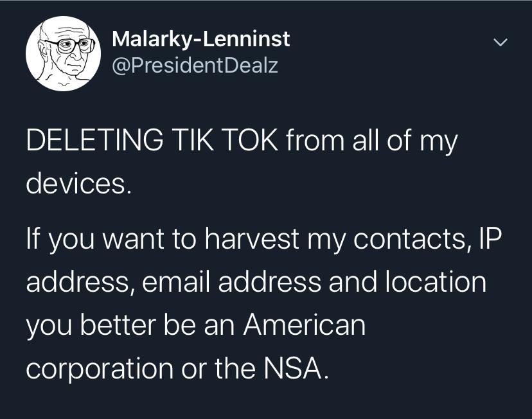Click the words 'or the' before NSA
Viewport: 532px width, 419px height.
[x=218, y=368]
